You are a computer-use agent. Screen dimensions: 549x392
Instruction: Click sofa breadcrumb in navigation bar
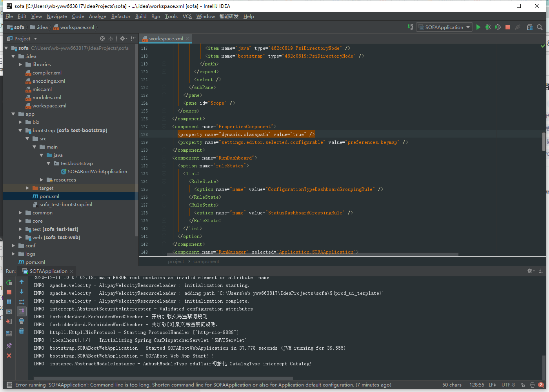coord(16,27)
